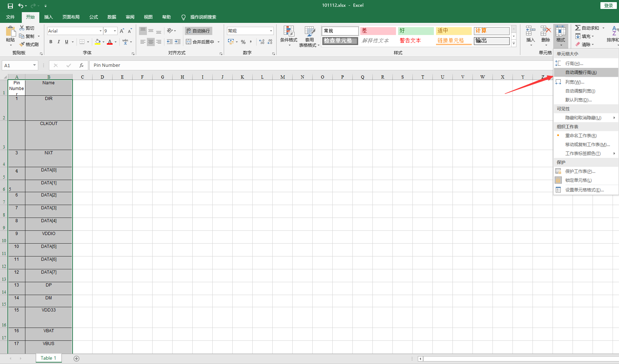Apply the red font color A
The width and height of the screenshot is (619, 364).
tap(110, 42)
